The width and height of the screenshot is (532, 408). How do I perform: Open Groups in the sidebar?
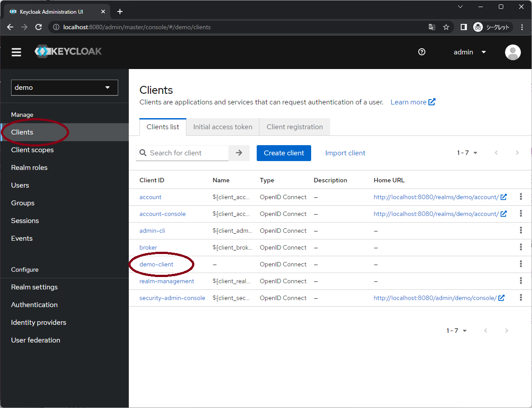point(65,203)
